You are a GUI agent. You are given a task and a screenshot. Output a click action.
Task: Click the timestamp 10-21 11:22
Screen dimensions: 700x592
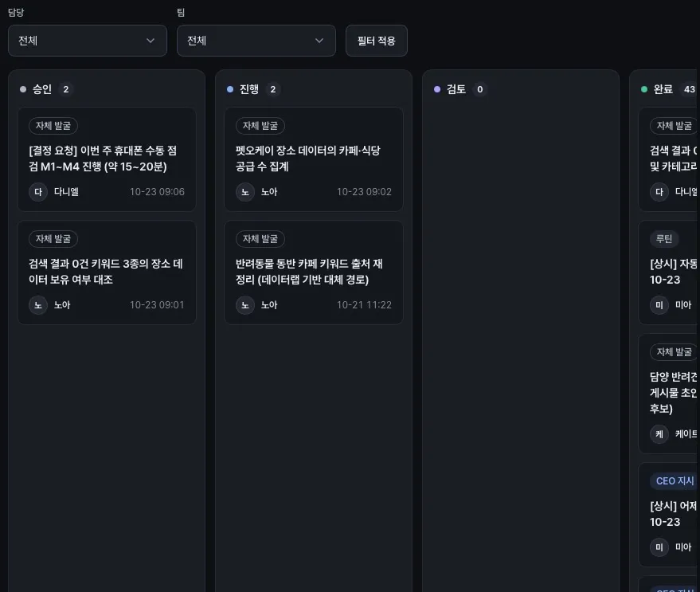pyautogui.click(x=364, y=305)
